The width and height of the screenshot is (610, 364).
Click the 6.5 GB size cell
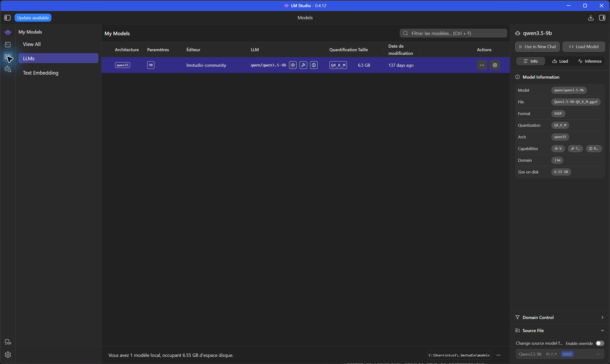[x=364, y=65]
